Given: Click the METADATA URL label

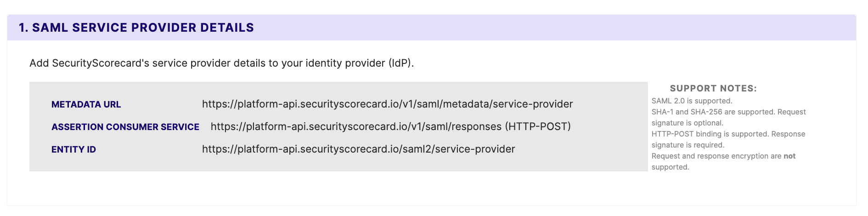Looking at the screenshot, I should coord(86,104).
